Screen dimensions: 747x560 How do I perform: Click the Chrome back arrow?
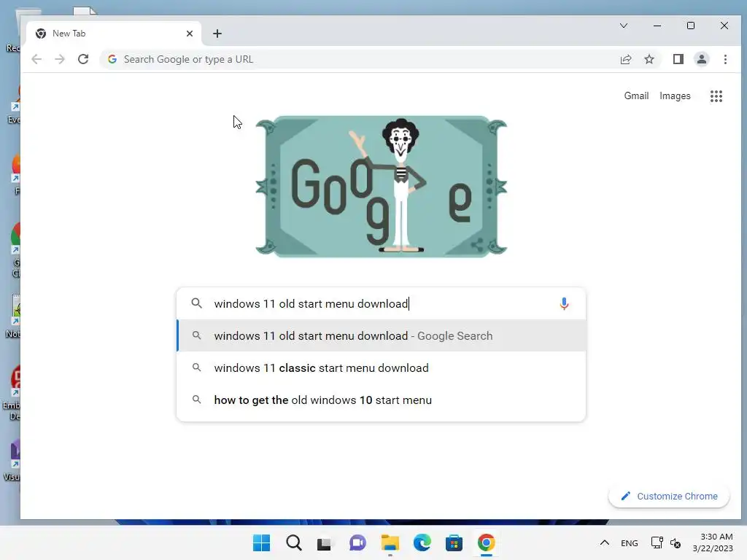pos(36,59)
